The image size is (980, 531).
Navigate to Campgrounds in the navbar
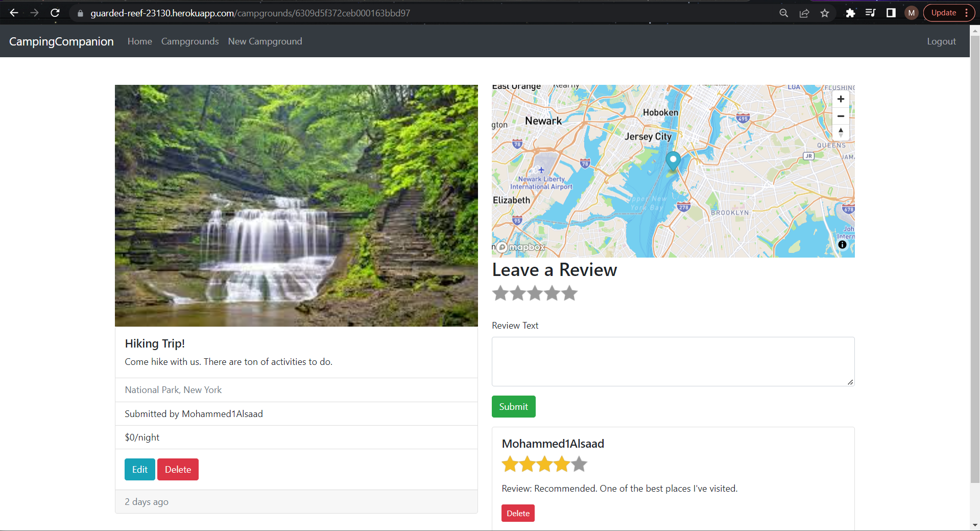click(189, 41)
